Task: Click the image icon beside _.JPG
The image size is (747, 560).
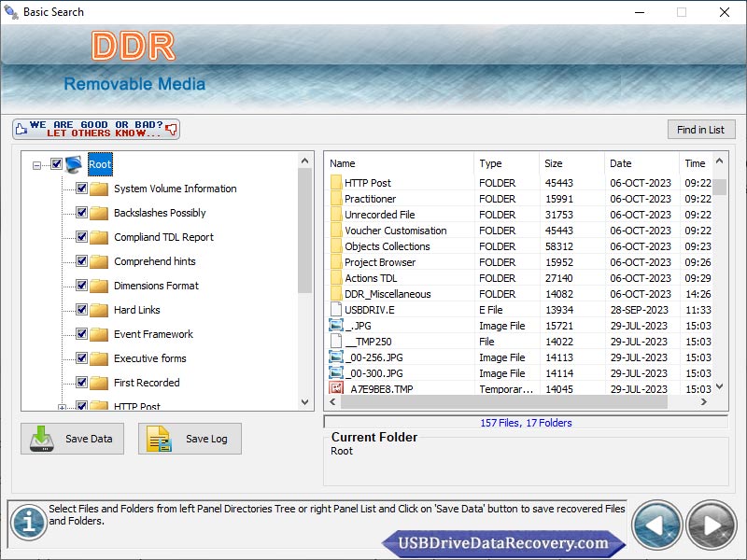Action: 336,325
